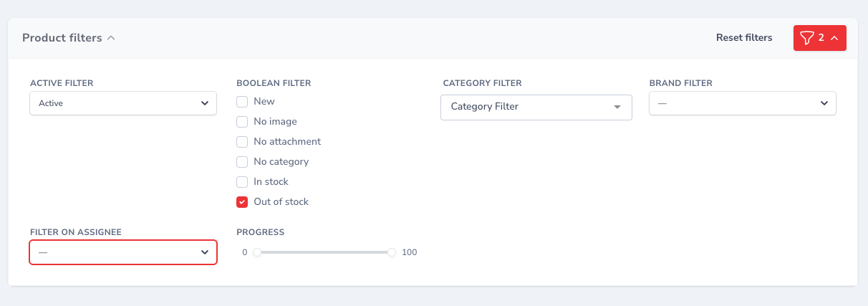Open the Active Filter dropdown

[123, 103]
